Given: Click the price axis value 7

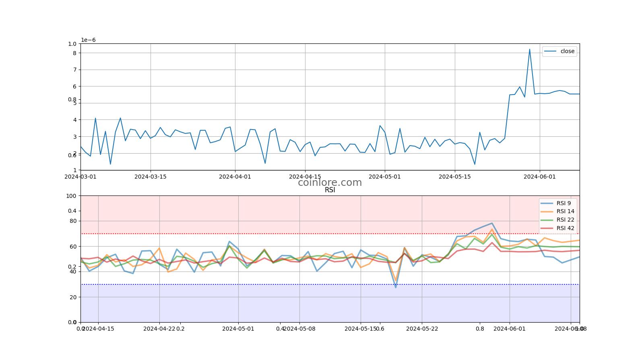Looking at the screenshot, I should coord(75,70).
